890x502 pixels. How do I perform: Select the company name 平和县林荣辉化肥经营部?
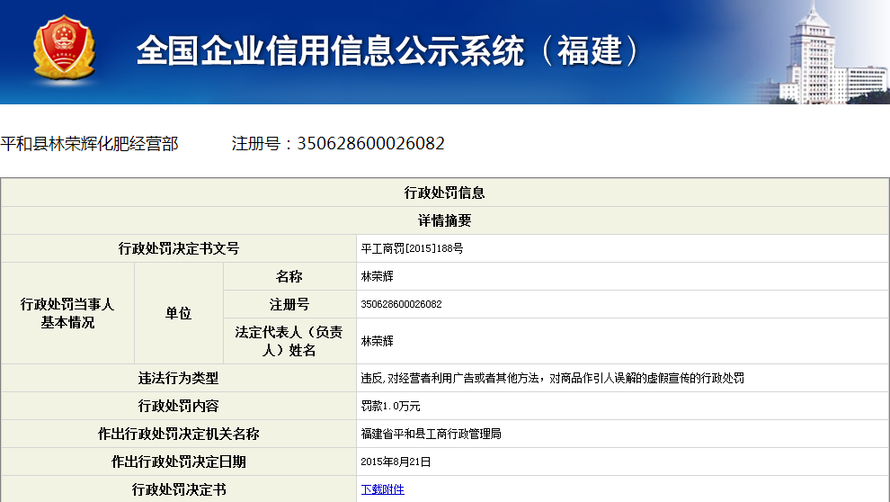click(x=89, y=144)
